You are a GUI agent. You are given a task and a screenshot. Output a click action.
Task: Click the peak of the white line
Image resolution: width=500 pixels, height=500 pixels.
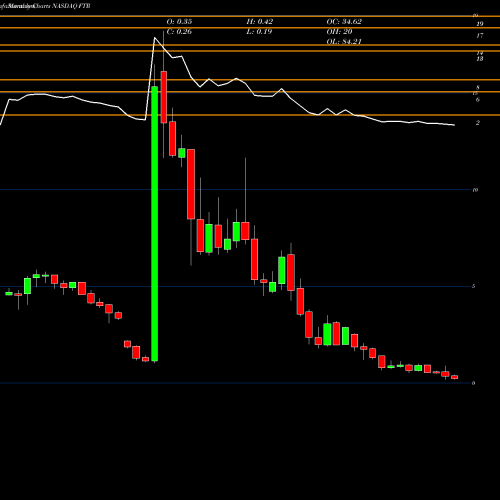point(154,38)
